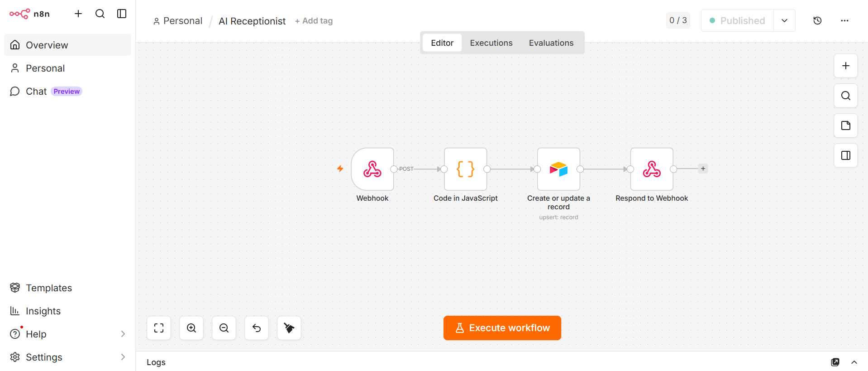Screen dimensions: 868x371
Task: Open search from sidebar magnifier icon
Action: (x=100, y=14)
